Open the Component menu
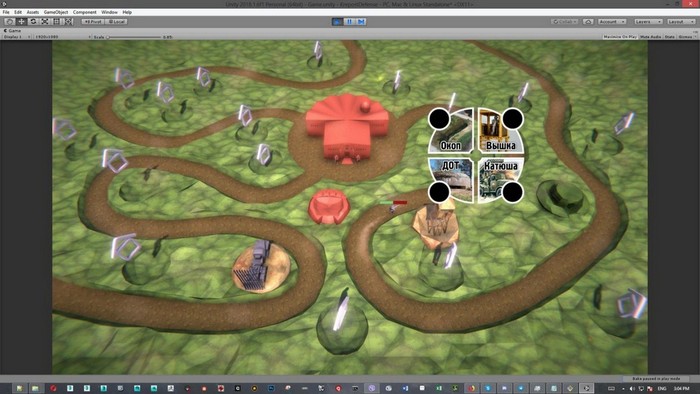Viewport: 700px width, 394px height. 84,12
